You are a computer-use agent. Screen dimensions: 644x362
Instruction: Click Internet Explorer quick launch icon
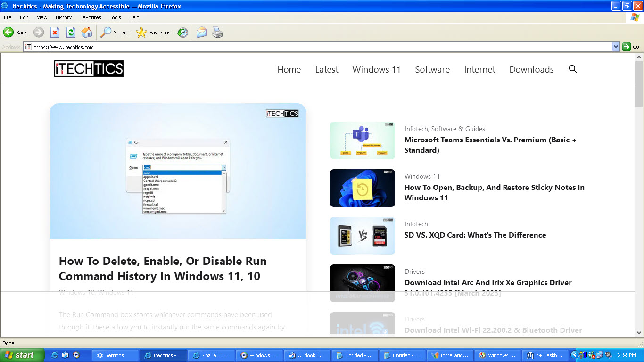55,355
